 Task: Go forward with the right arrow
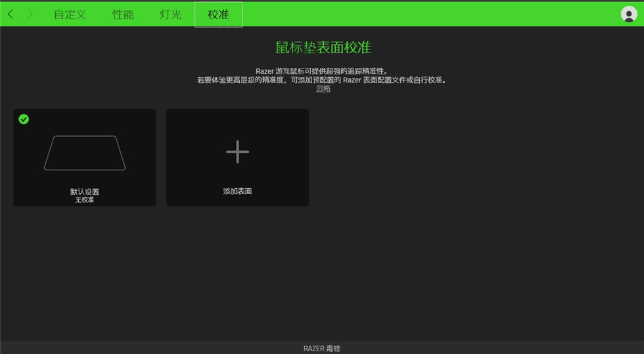pos(30,14)
